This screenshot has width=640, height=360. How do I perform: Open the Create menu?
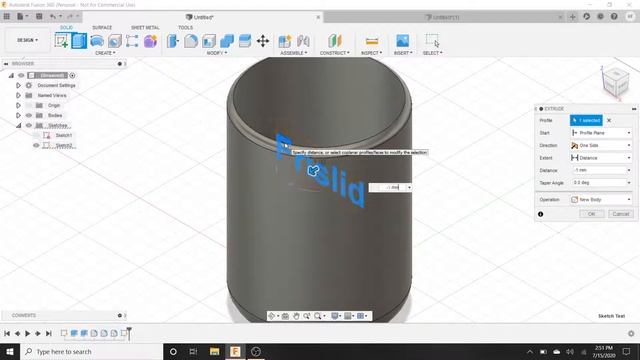pos(105,53)
